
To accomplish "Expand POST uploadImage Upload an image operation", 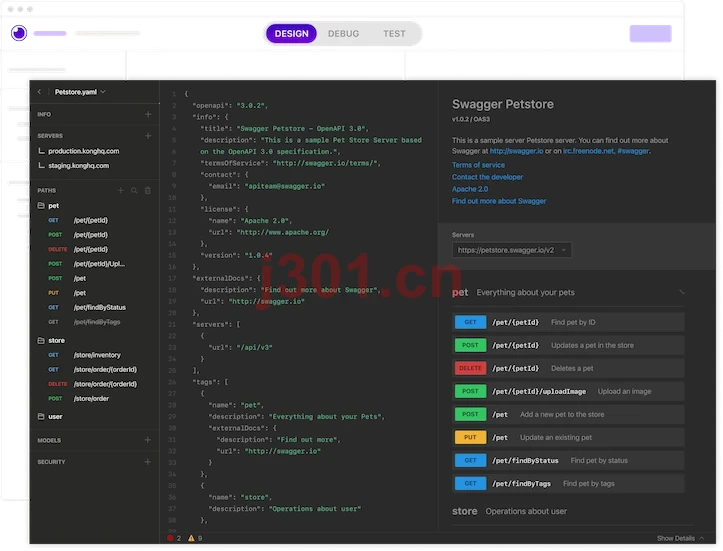I will 568,391.
